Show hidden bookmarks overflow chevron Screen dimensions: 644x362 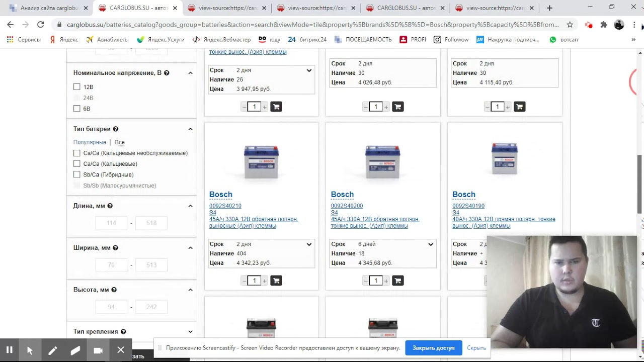[633, 40]
